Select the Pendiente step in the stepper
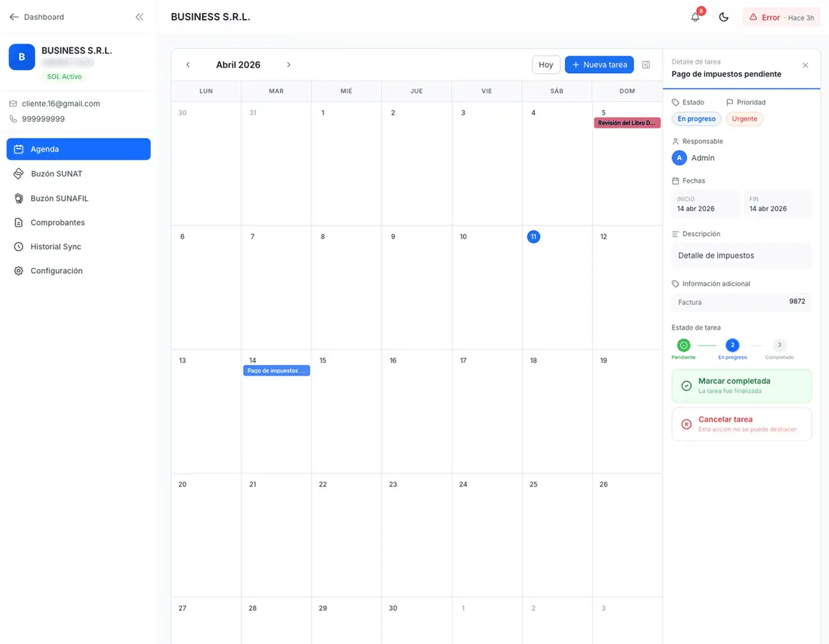Viewport: 829px width, 644px height. pyautogui.click(x=683, y=345)
